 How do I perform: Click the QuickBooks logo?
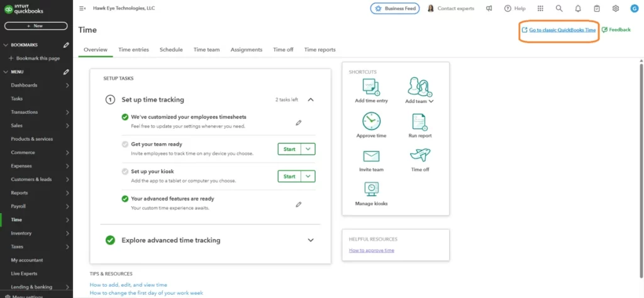(24, 9)
